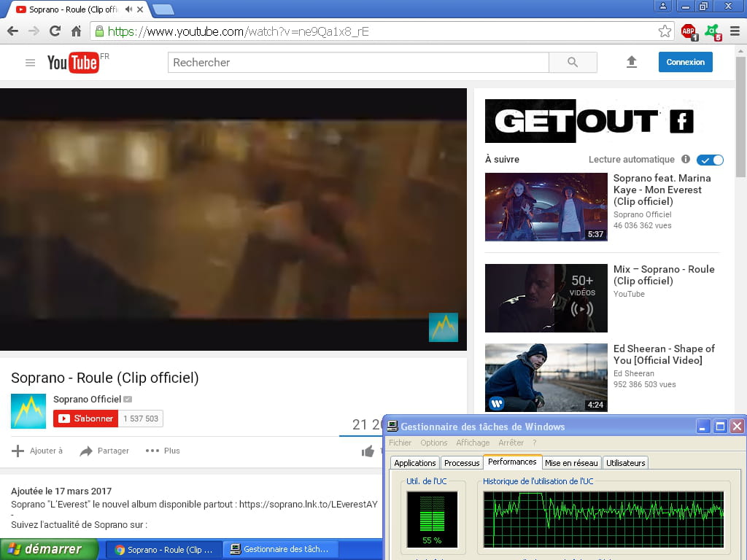The image size is (747, 560).
Task: Sign in with the Connexion button
Action: coord(686,62)
